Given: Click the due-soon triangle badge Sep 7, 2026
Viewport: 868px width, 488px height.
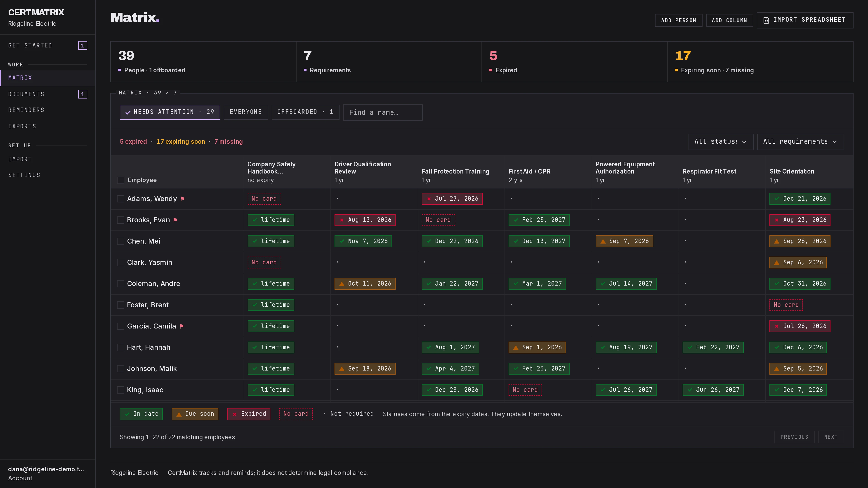Looking at the screenshot, I should (x=624, y=241).
